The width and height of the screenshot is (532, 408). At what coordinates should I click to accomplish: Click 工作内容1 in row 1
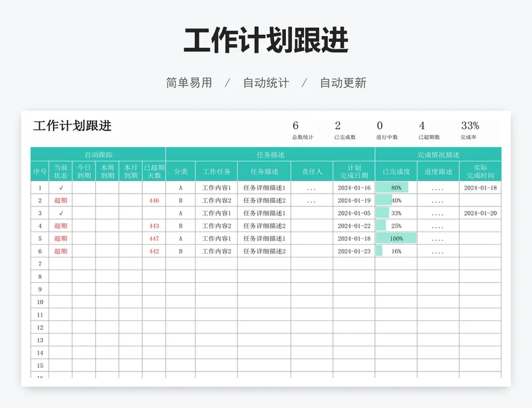pyautogui.click(x=217, y=188)
